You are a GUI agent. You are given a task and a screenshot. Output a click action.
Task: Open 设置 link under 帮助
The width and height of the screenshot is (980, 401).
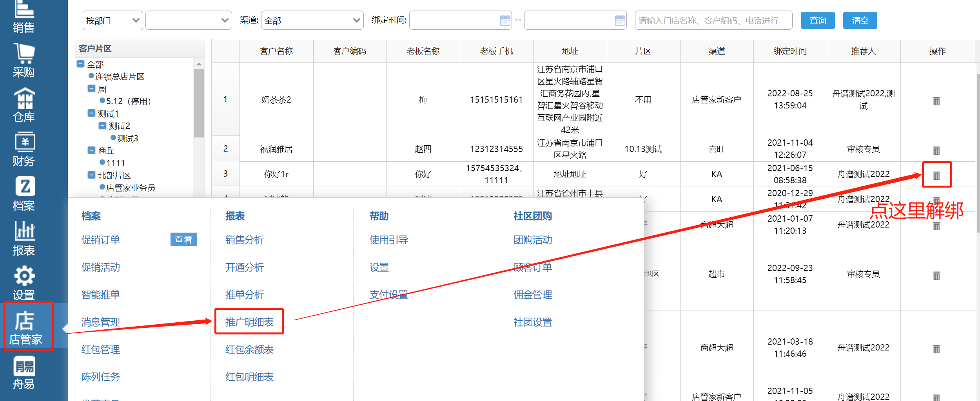click(379, 267)
